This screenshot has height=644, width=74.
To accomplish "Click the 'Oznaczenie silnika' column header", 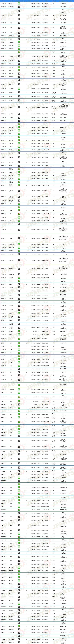I will 63,1.
